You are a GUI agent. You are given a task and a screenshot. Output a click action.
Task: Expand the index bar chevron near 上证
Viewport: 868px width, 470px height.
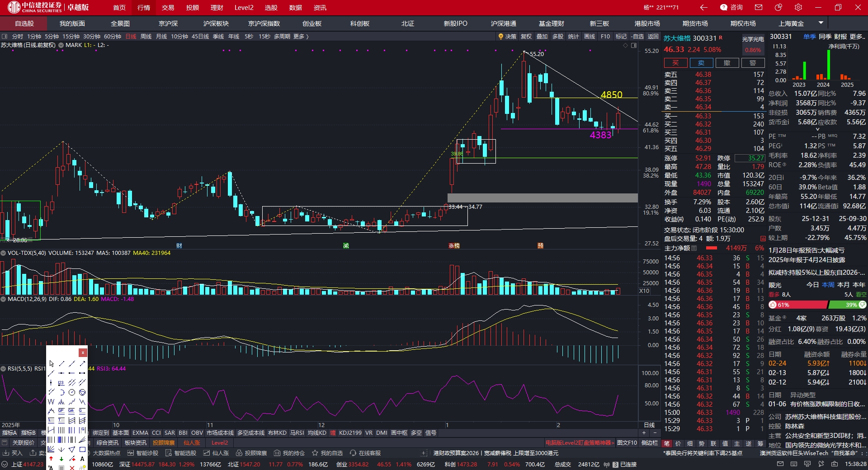(x=4, y=465)
